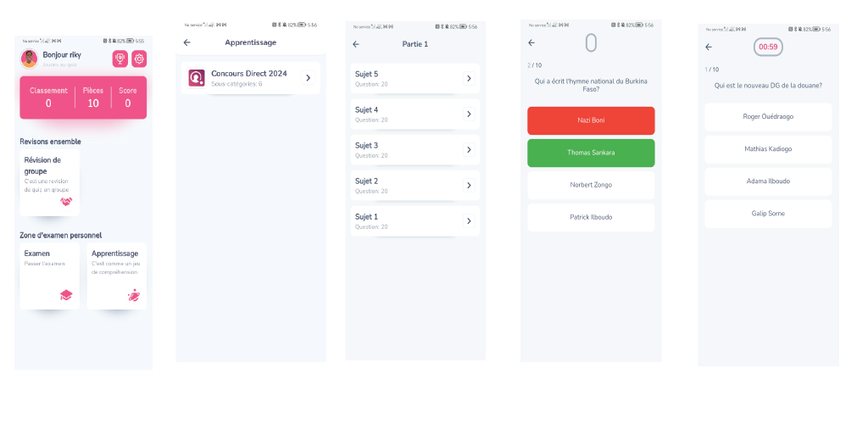The image size is (868, 424).
Task: Select the Concours Direct 2024 title
Action: point(249,73)
